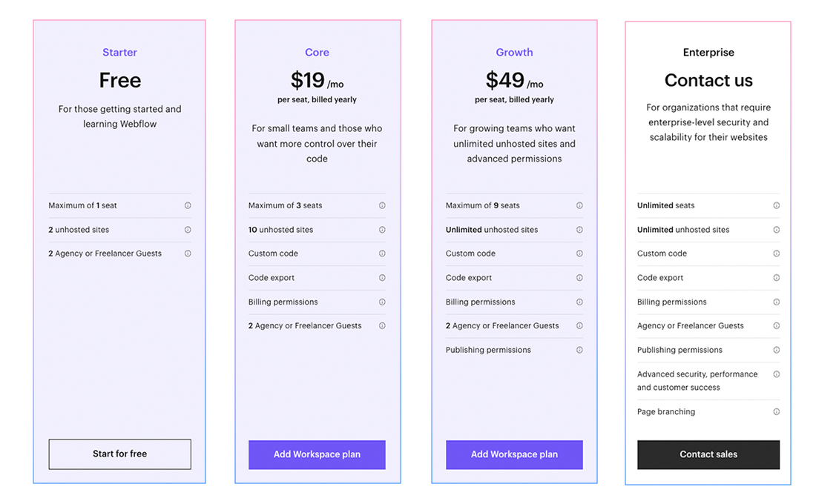Select the Growth plan heading

click(x=514, y=53)
